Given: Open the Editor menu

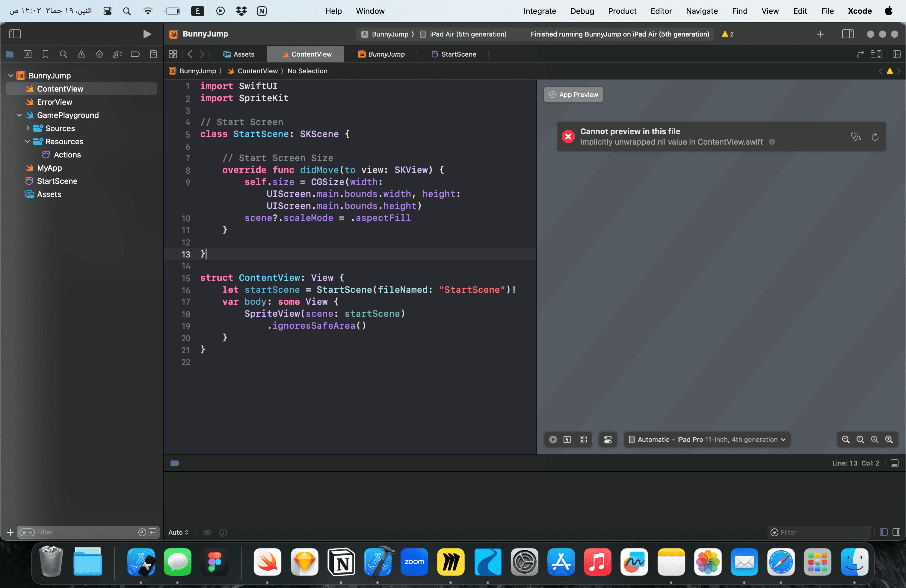Looking at the screenshot, I should coord(661,11).
